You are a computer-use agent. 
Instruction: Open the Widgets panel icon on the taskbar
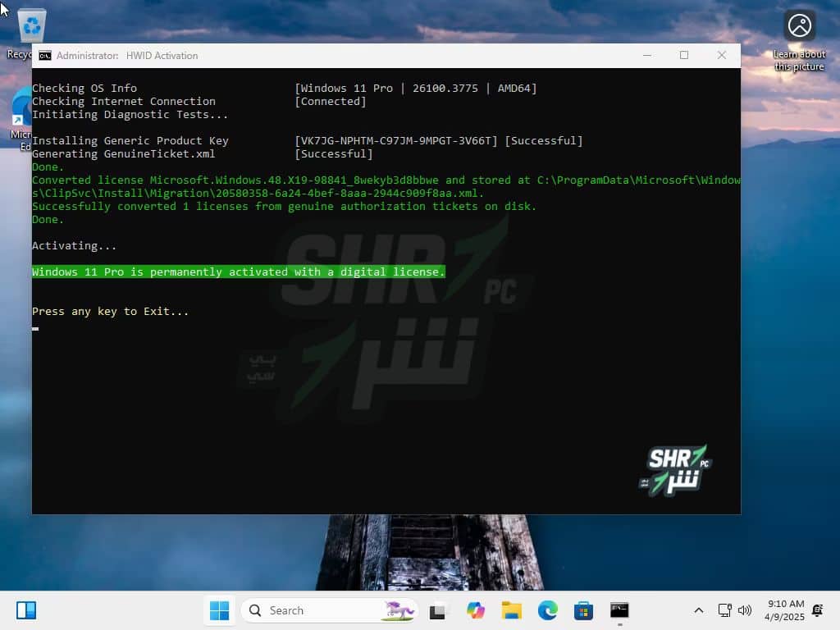pos(25,610)
